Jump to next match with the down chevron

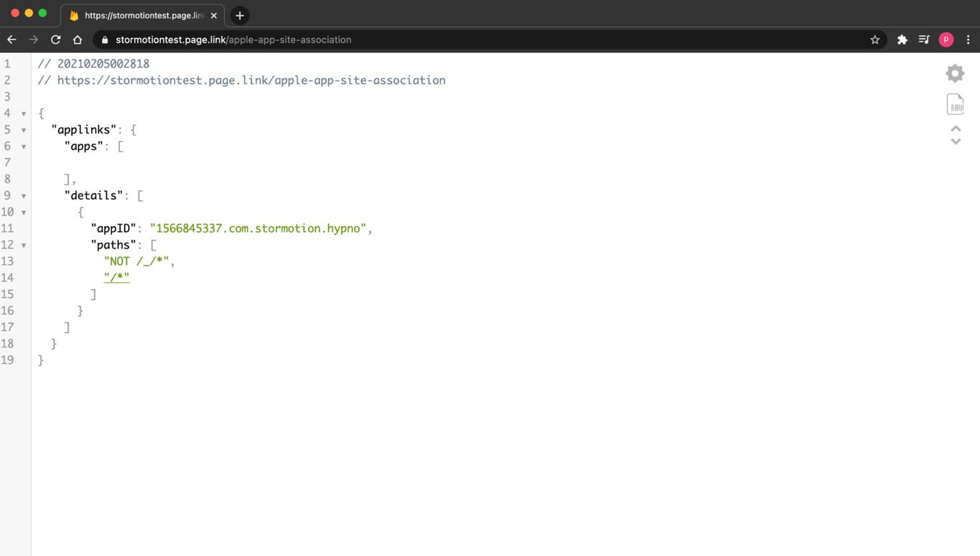pos(955,142)
